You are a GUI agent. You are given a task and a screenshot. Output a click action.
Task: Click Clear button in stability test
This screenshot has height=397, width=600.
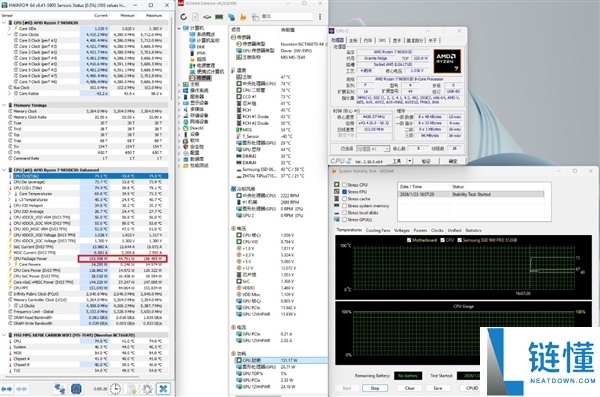409,388
